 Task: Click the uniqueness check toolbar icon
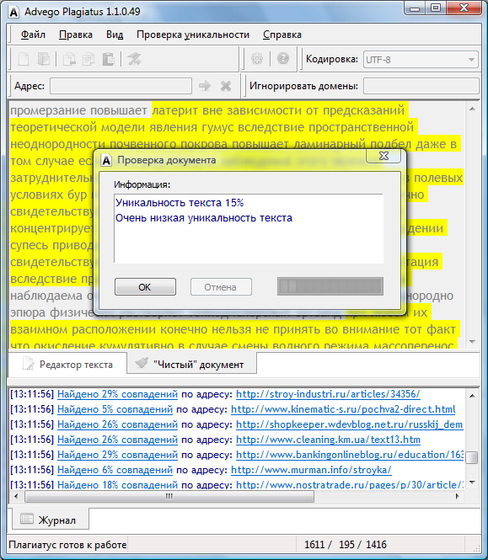pyautogui.click(x=134, y=59)
